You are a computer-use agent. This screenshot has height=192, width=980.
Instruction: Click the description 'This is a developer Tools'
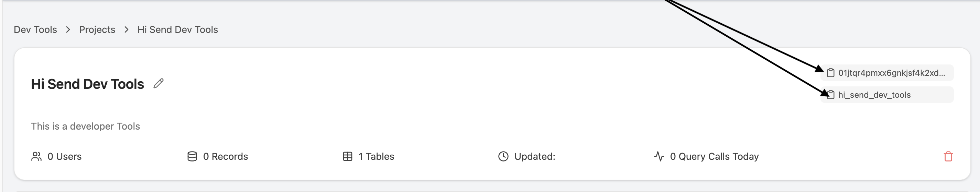86,127
